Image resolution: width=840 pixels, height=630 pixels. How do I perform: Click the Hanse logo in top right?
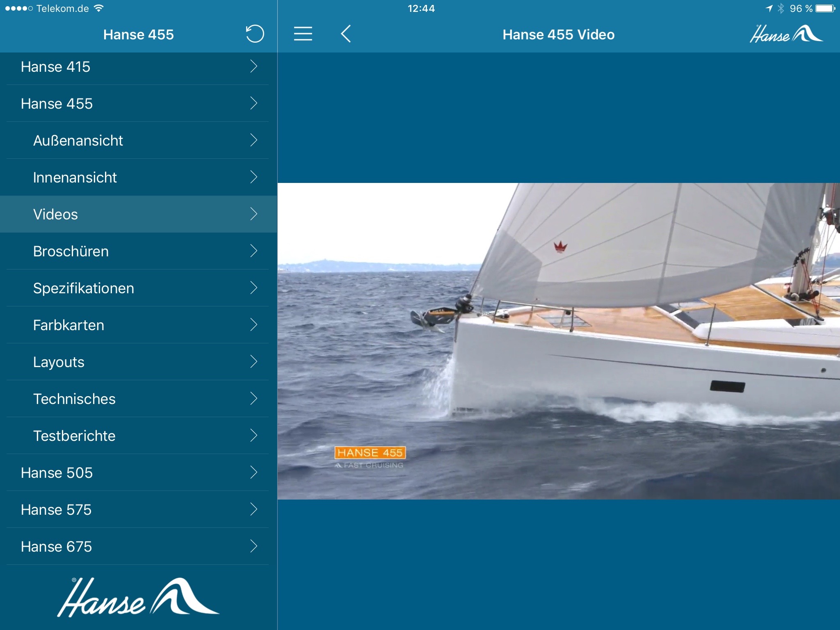[786, 34]
